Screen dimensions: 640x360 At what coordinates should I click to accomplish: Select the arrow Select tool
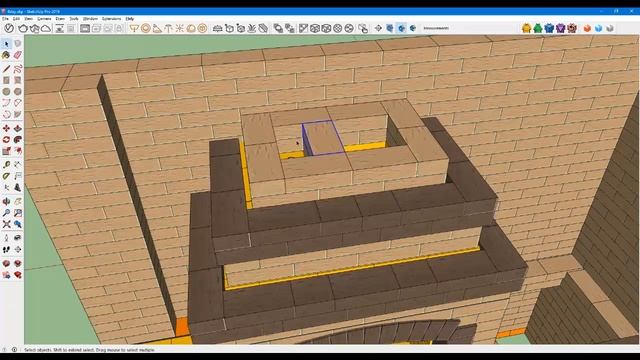[6, 44]
